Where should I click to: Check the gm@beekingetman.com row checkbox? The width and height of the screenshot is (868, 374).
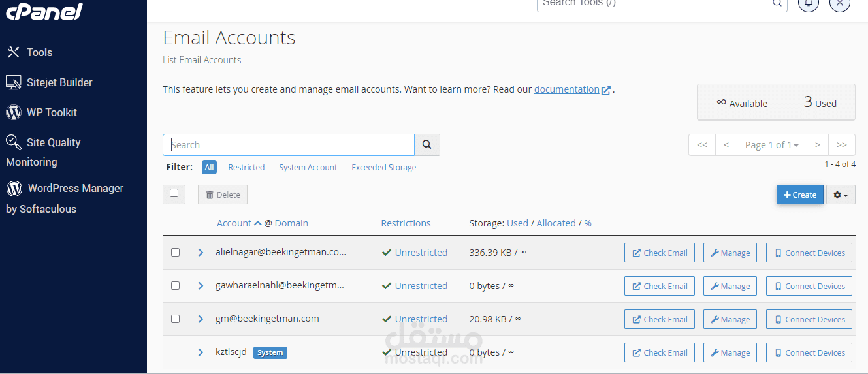coord(175,319)
